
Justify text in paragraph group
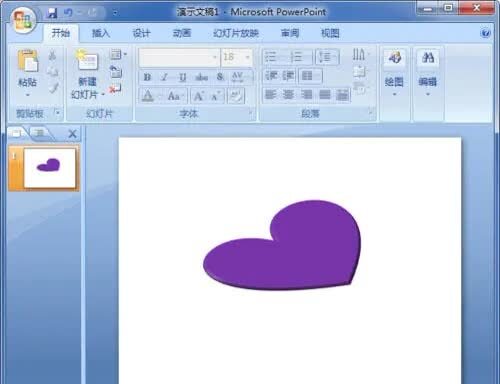point(325,95)
